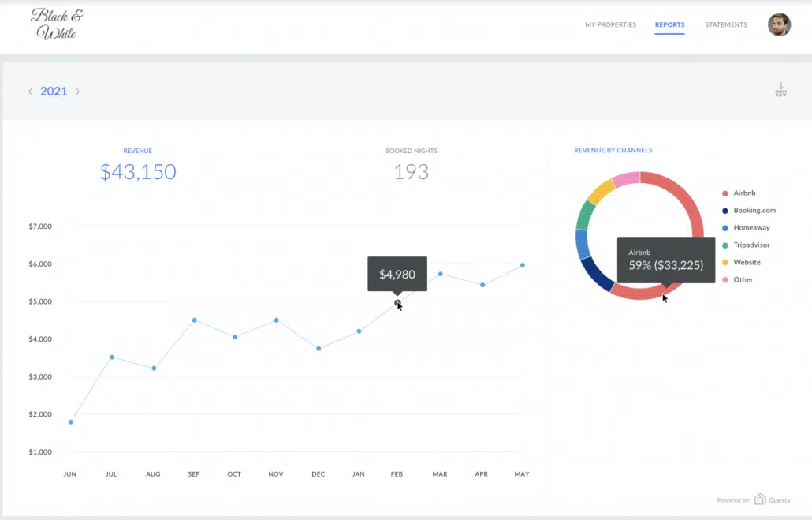Click the $43,150 revenue total

(138, 171)
